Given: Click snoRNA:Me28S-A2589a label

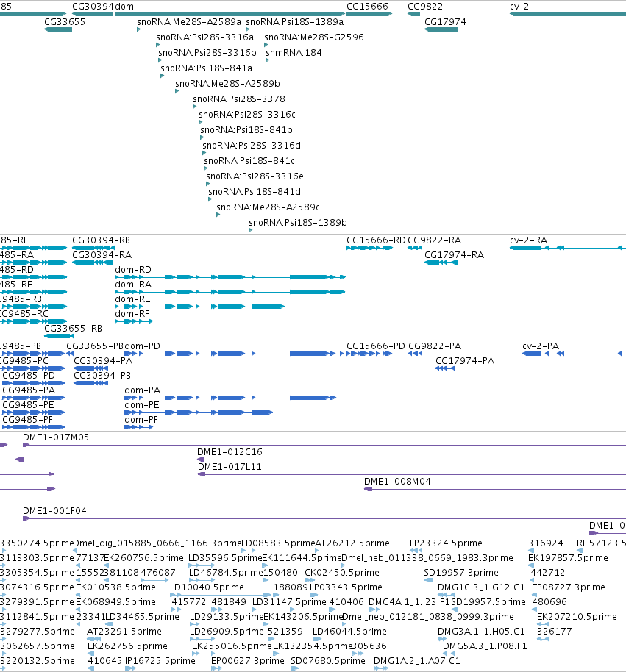Looking at the screenshot, I should tap(189, 22).
